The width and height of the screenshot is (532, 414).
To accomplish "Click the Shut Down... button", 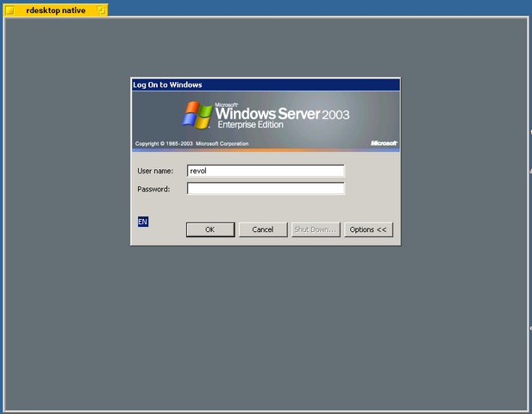I will tap(316, 229).
